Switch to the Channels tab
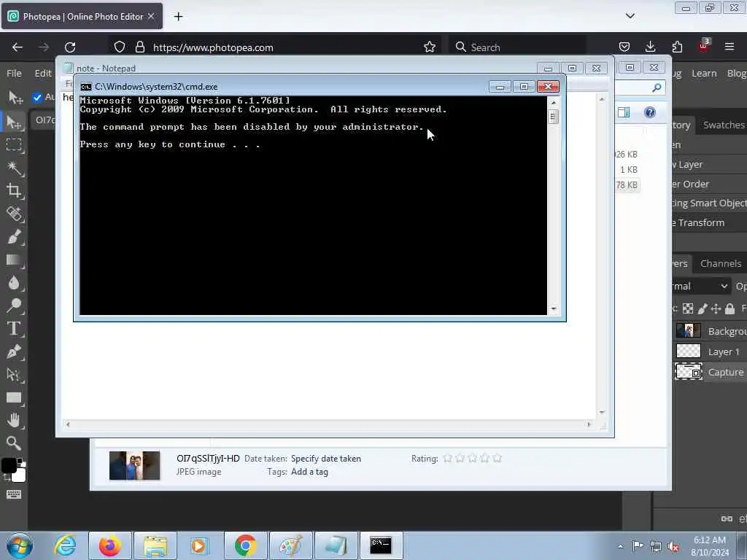 [720, 263]
